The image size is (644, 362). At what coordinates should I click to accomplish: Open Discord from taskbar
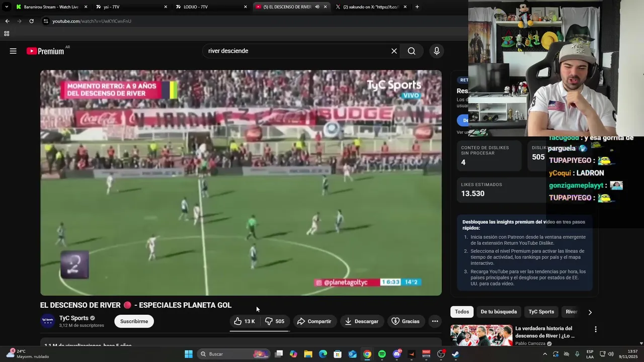click(397, 354)
